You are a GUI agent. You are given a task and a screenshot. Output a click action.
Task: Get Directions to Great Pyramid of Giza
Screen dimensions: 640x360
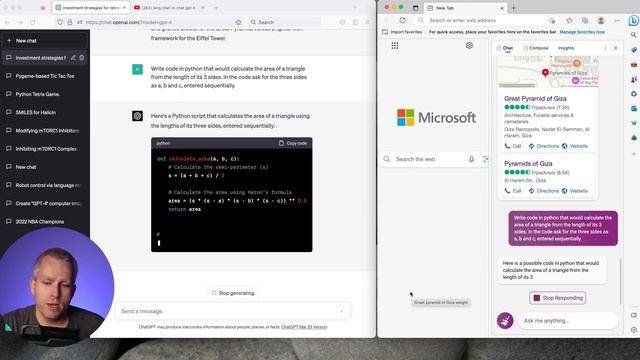544,146
